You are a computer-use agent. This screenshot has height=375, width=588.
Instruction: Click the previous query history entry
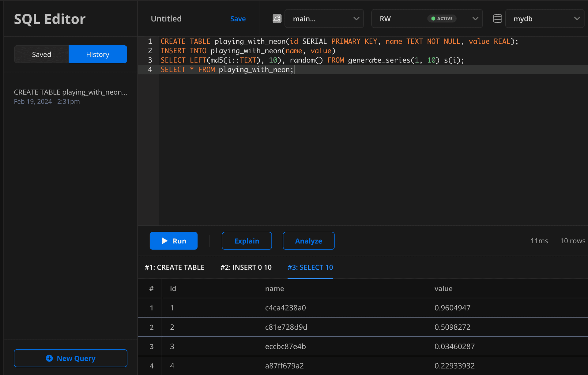click(x=70, y=96)
